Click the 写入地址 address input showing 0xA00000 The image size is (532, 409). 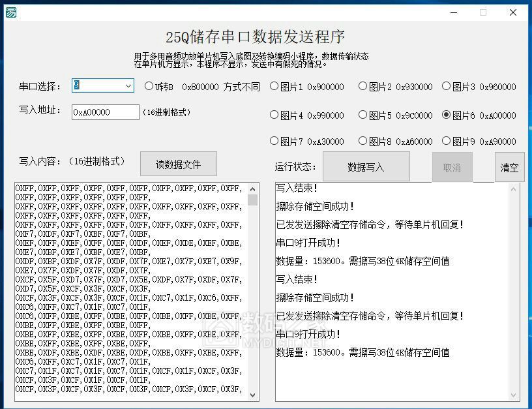pyautogui.click(x=104, y=112)
